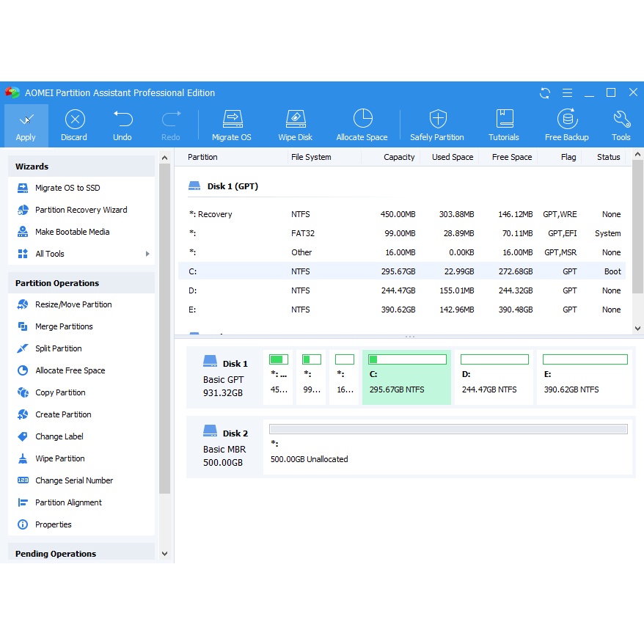Select the D: partition row
644x644 pixels.
pos(402,290)
